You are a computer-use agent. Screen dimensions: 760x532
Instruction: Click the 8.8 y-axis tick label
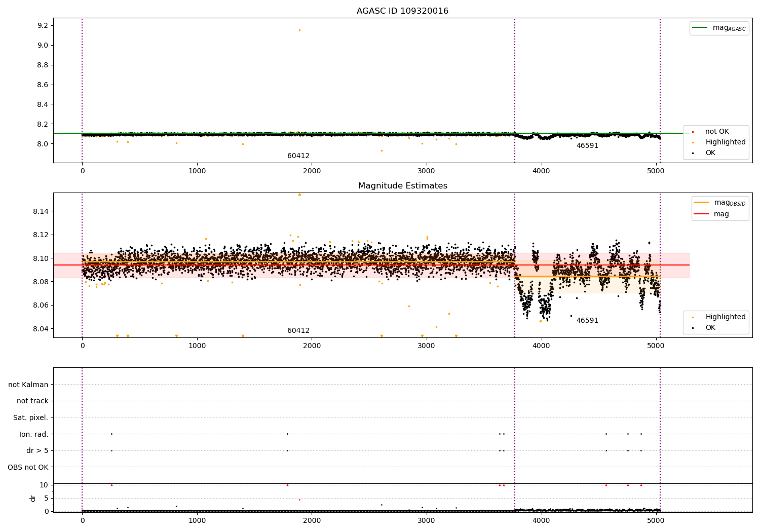(x=42, y=65)
